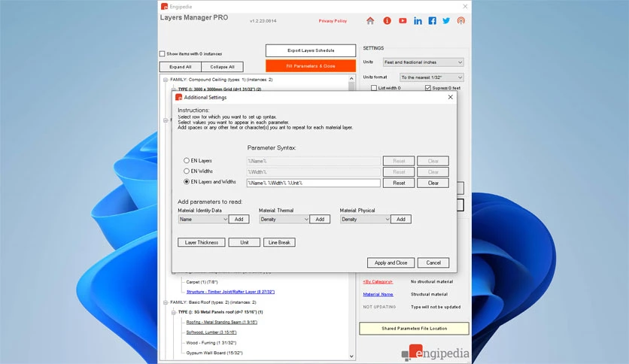Open the Twitter bird icon link

pyautogui.click(x=446, y=21)
